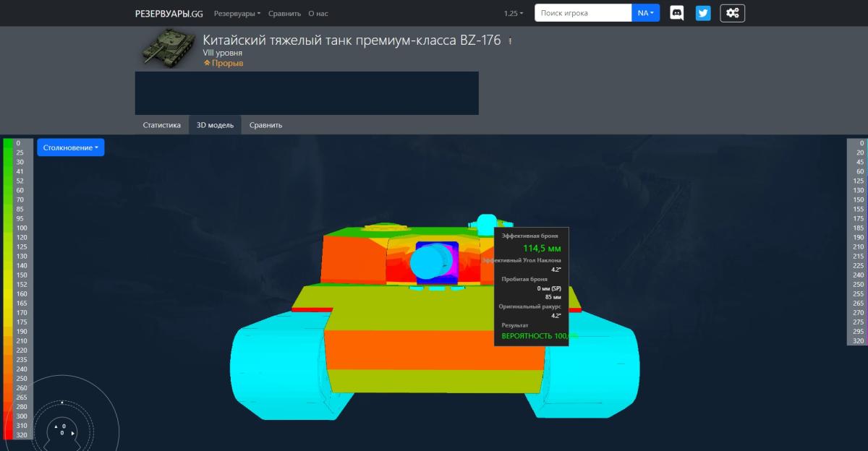
Task: Open the О нас page
Action: coord(318,13)
